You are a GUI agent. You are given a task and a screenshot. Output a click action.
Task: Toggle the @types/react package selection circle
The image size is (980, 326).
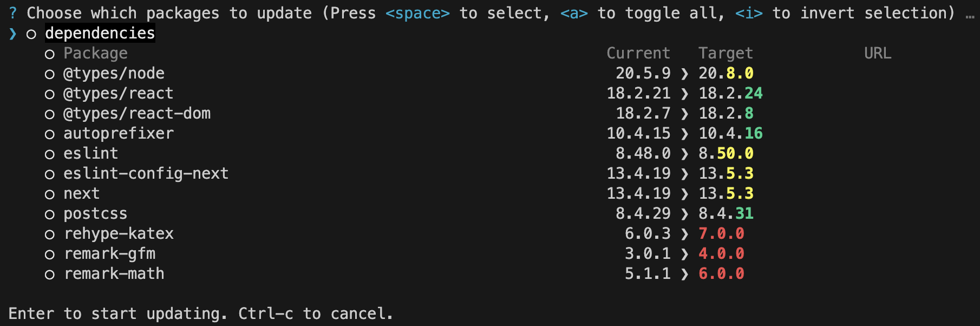tap(50, 95)
